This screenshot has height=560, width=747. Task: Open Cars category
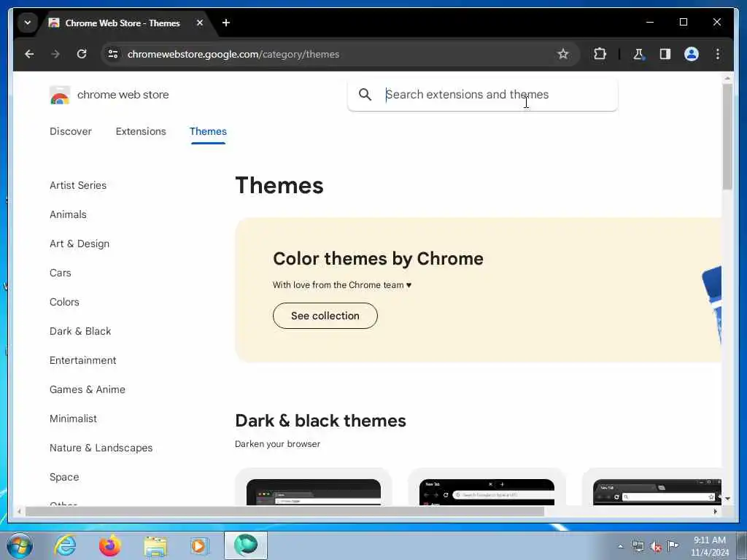click(x=61, y=273)
